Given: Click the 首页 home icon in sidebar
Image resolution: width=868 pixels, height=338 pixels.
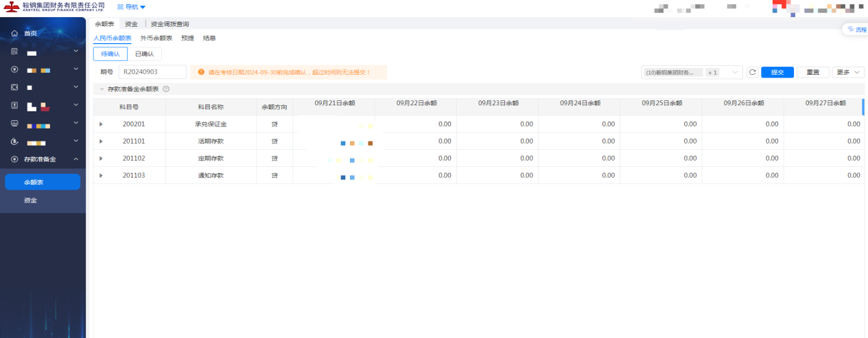Looking at the screenshot, I should (x=14, y=34).
